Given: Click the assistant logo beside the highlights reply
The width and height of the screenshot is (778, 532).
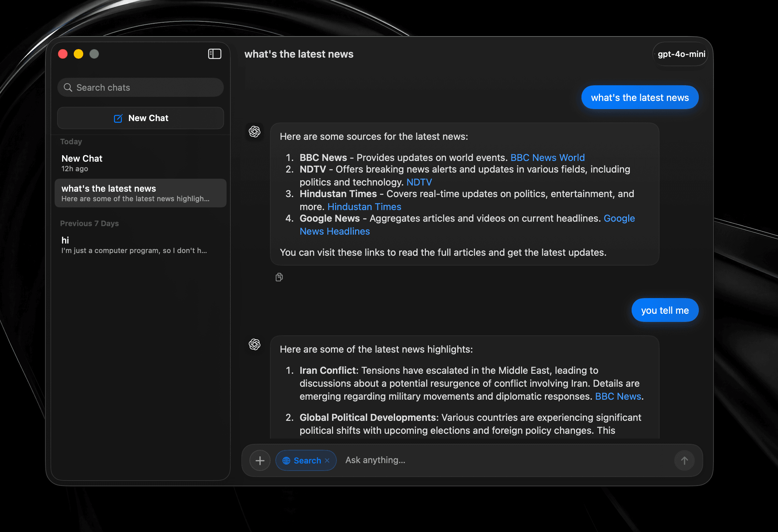Looking at the screenshot, I should pos(255,344).
